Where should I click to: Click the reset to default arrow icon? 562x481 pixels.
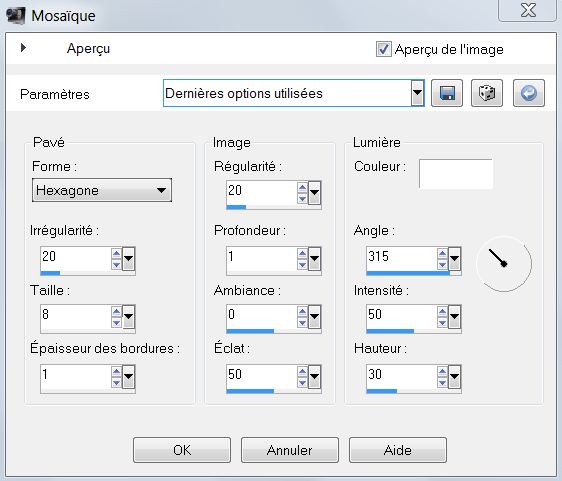(x=529, y=93)
